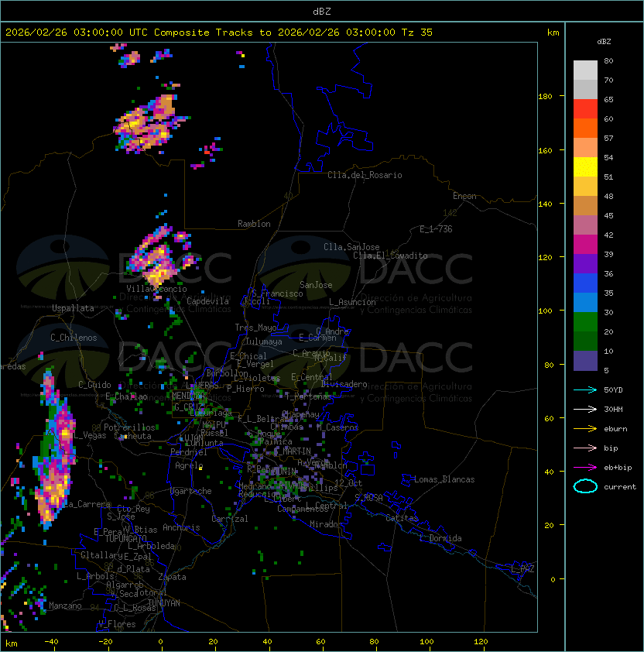Select the royal blue 36-35 dBZ swatch
Screen dimensions: 644x652
585,283
